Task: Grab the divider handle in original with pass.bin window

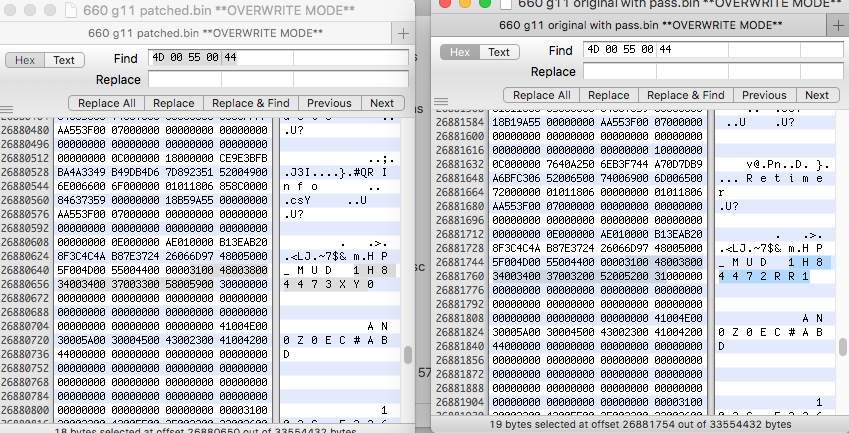Action: click(x=441, y=101)
